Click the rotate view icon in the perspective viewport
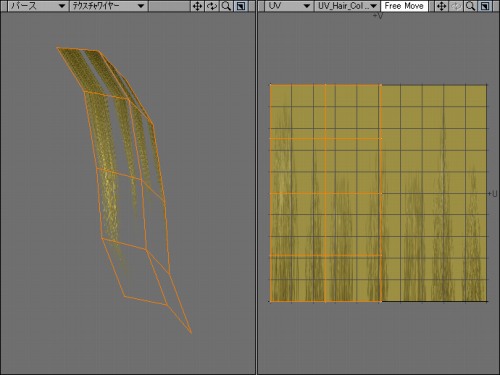The height and width of the screenshot is (375, 500). [x=212, y=6]
